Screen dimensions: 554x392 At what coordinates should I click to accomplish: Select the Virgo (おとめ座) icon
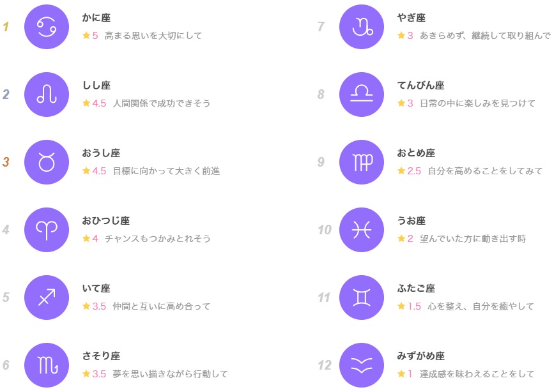(x=362, y=162)
